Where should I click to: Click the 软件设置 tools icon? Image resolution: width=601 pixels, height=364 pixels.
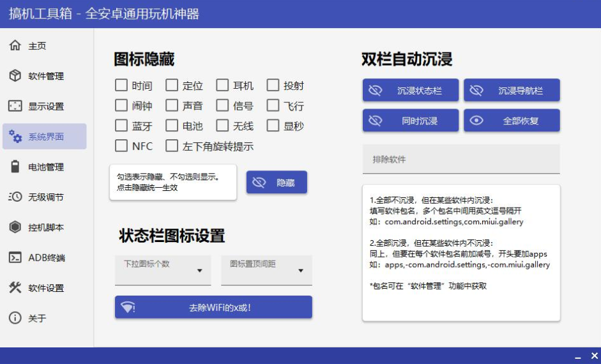15,287
